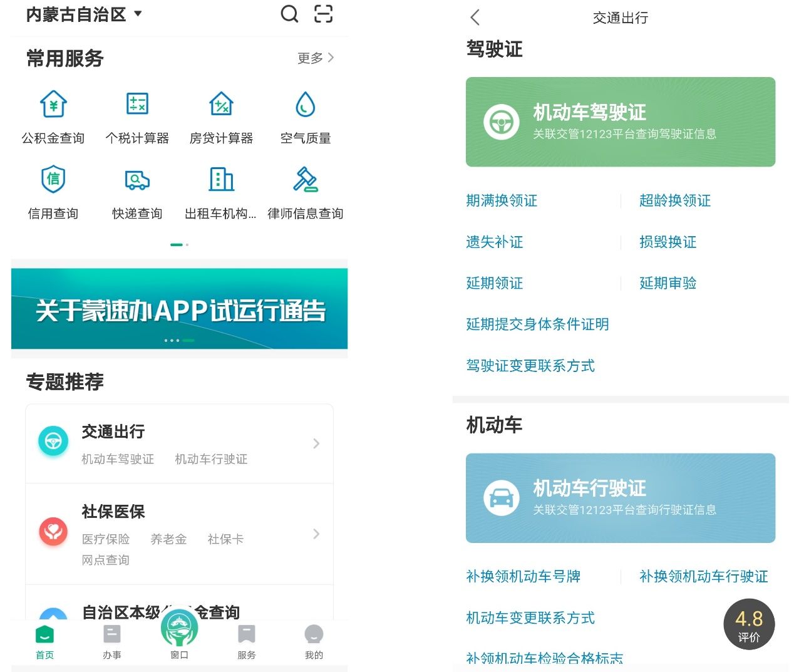794x672 pixels.
Task: Tap the 补换领机动车号牌 link
Action: click(523, 576)
